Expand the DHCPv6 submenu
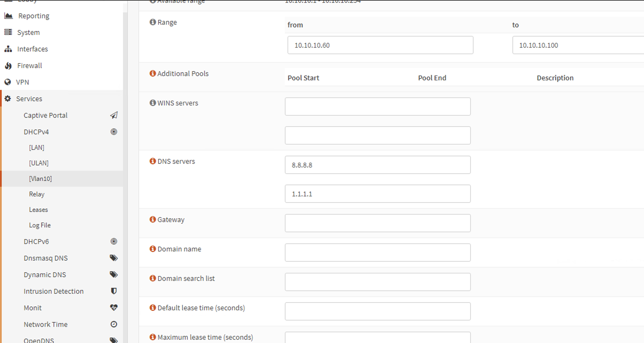 [36, 242]
